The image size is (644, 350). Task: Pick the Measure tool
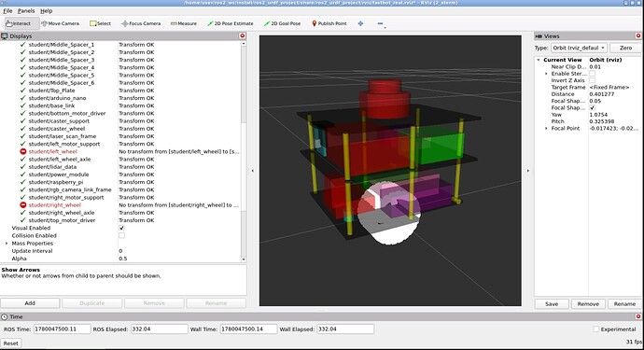184,23
